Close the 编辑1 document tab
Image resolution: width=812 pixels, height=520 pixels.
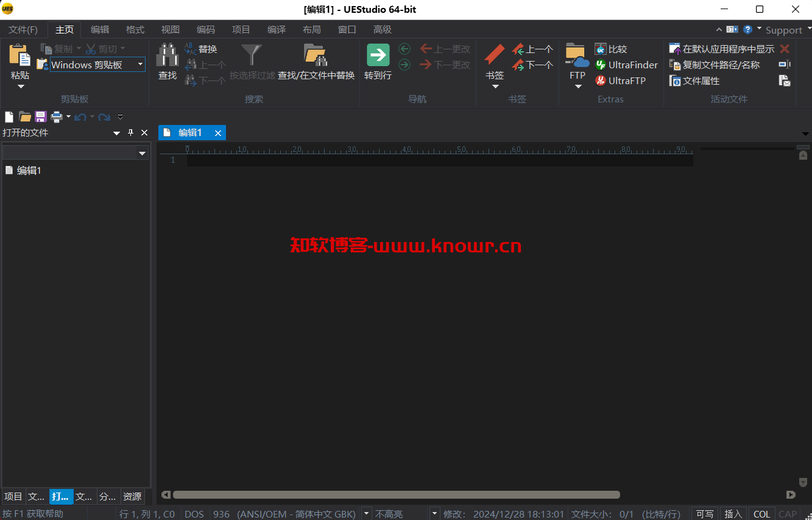(x=218, y=133)
